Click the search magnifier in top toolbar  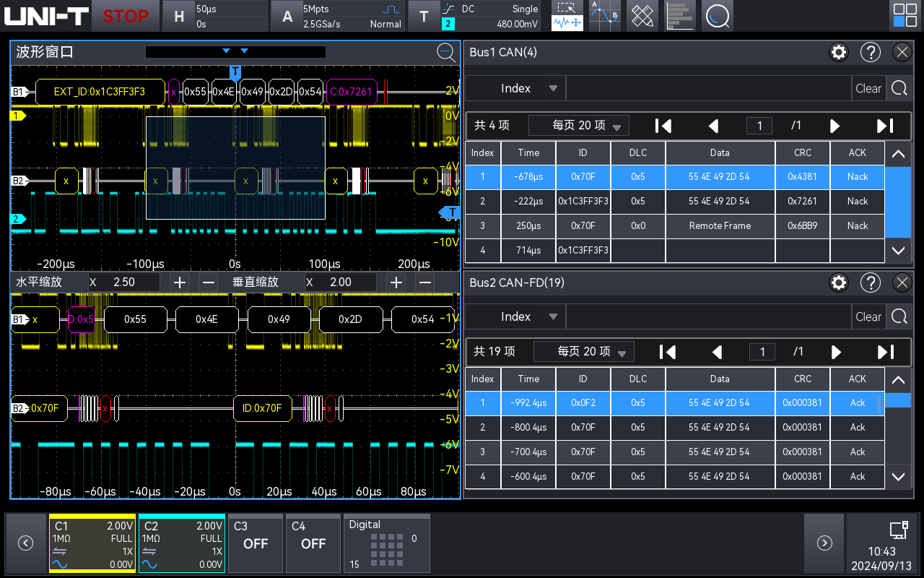pyautogui.click(x=717, y=16)
